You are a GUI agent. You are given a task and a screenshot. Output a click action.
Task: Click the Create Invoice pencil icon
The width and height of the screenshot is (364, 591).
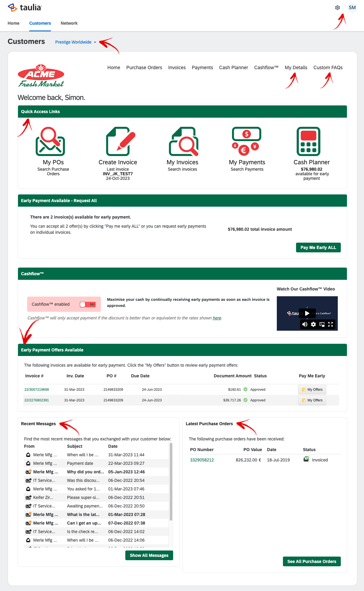click(121, 141)
